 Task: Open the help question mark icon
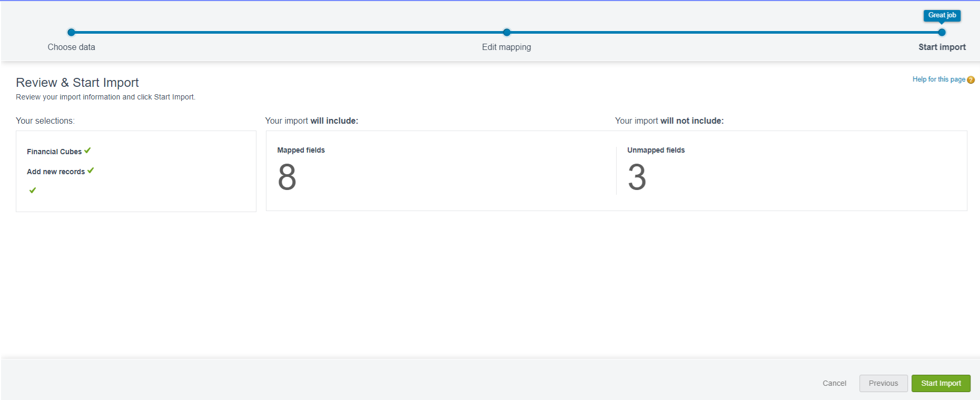(971, 80)
